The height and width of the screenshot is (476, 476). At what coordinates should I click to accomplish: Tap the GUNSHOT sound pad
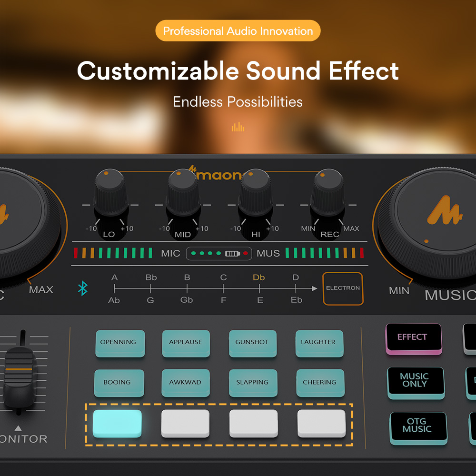tap(253, 343)
